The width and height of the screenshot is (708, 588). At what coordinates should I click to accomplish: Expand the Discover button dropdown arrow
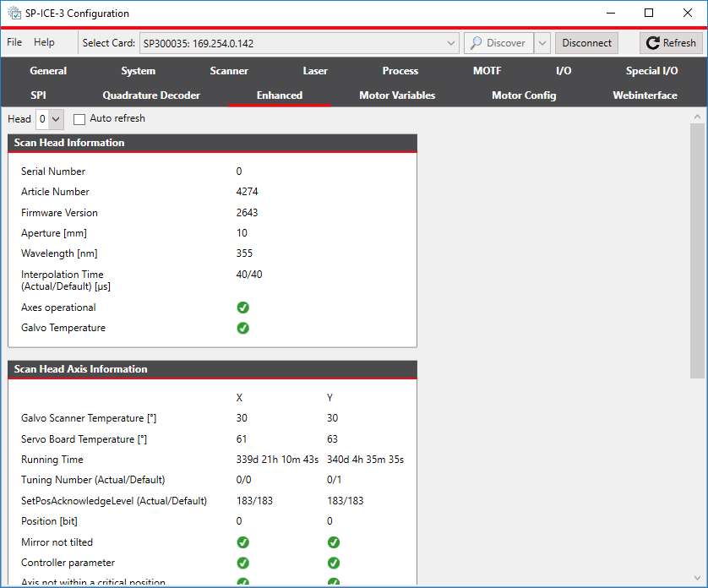coord(542,43)
